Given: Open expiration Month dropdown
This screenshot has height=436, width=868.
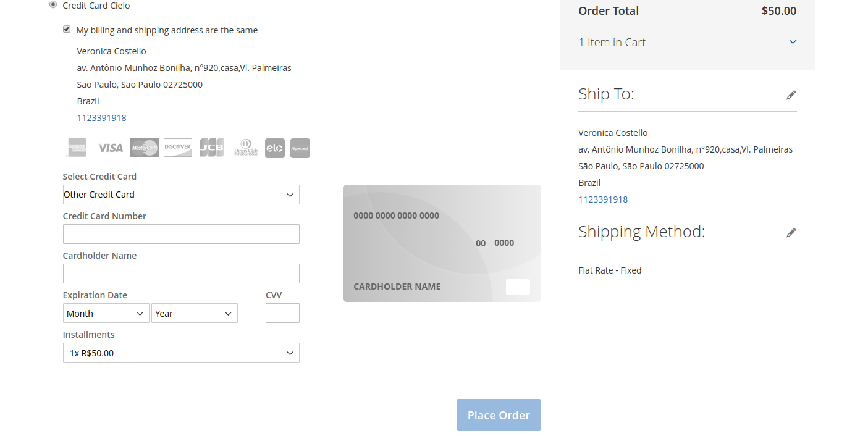Looking at the screenshot, I should [x=106, y=313].
